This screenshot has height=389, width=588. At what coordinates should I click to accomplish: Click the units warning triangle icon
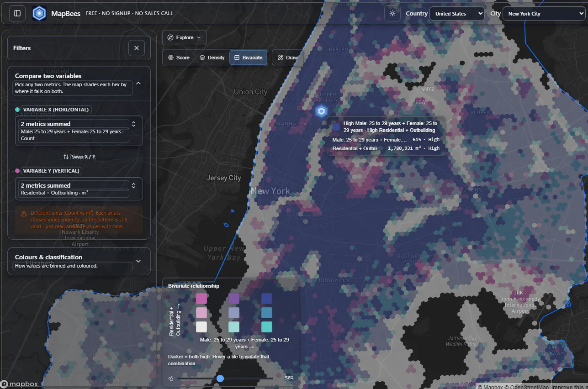point(23,213)
